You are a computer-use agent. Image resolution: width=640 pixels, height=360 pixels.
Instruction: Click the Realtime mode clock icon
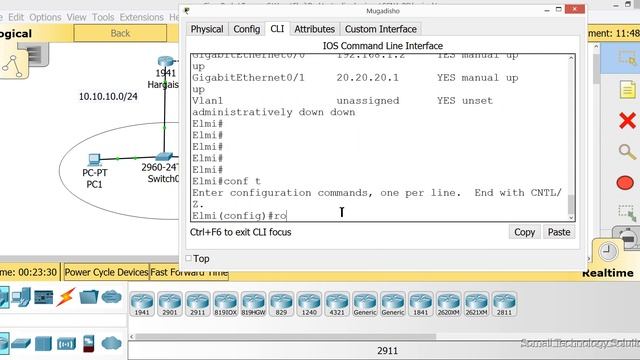(607, 251)
